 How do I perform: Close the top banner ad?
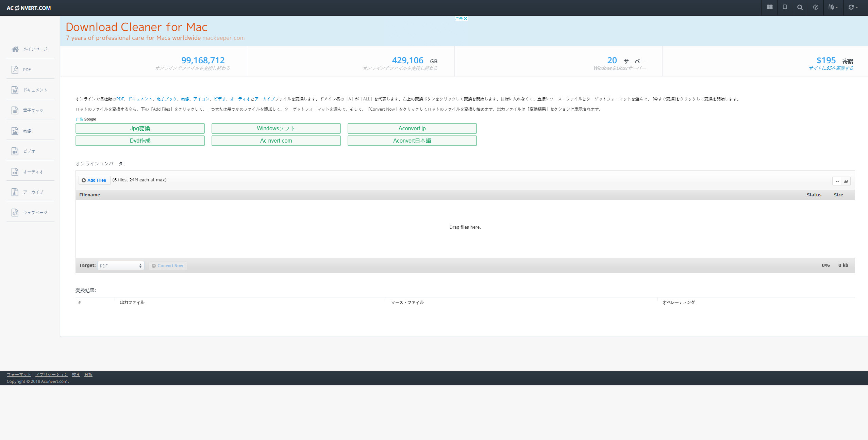465,19
